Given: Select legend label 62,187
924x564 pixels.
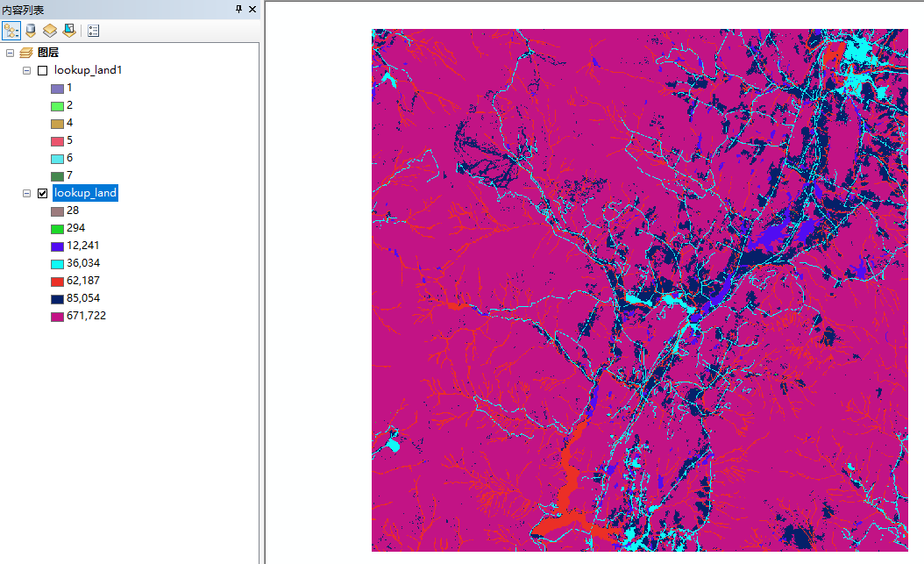Looking at the screenshot, I should [83, 281].
